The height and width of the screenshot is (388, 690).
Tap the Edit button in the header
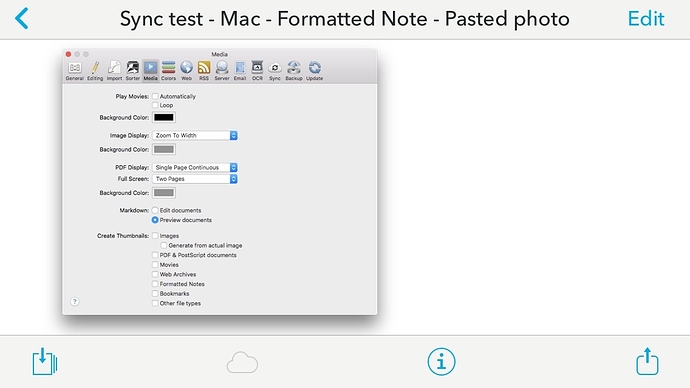646,19
